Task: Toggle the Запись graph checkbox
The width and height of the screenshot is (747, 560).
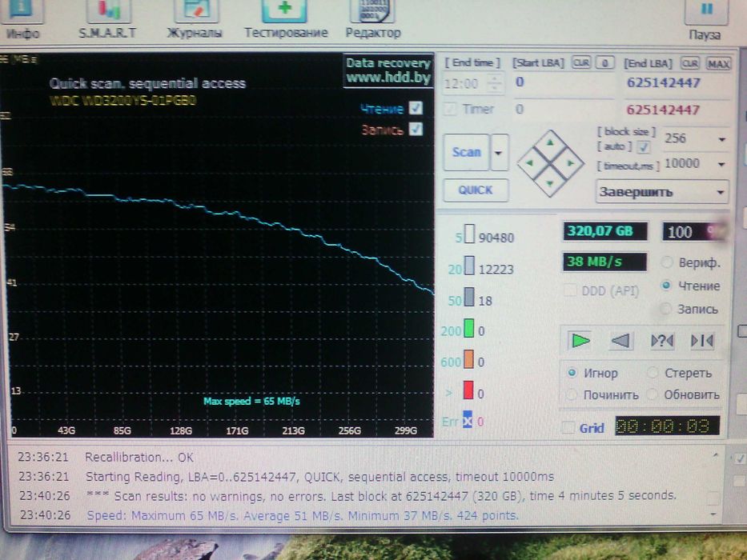Action: pos(416,129)
